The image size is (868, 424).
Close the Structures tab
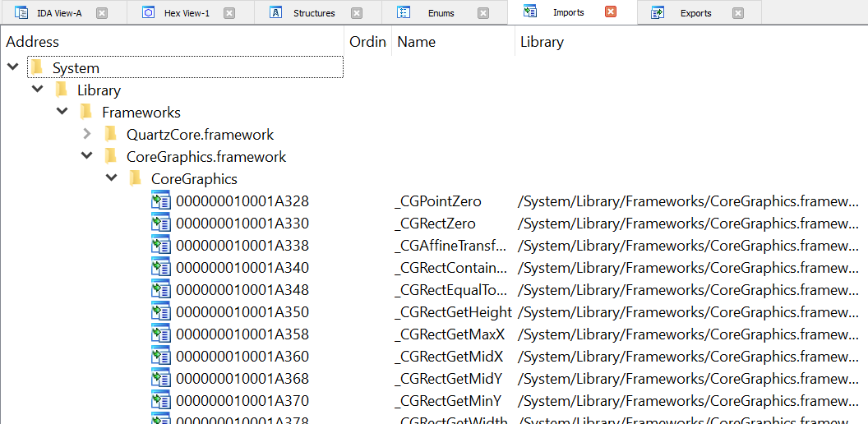(x=356, y=13)
